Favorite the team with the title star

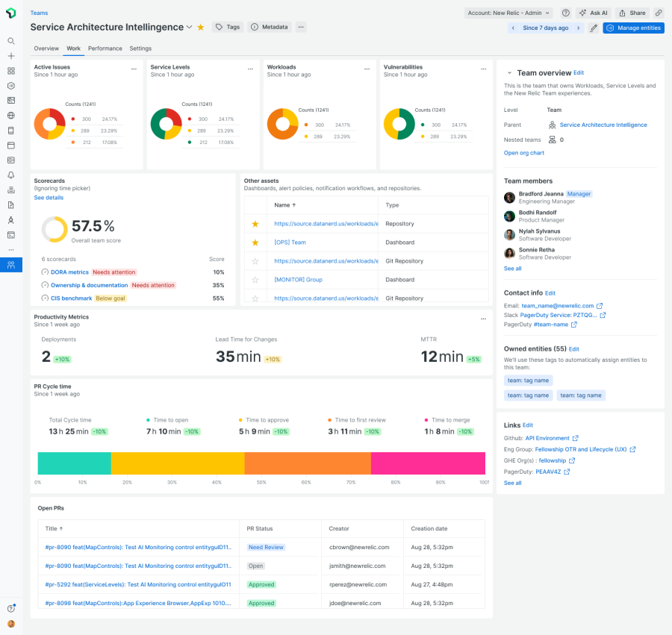pyautogui.click(x=201, y=28)
